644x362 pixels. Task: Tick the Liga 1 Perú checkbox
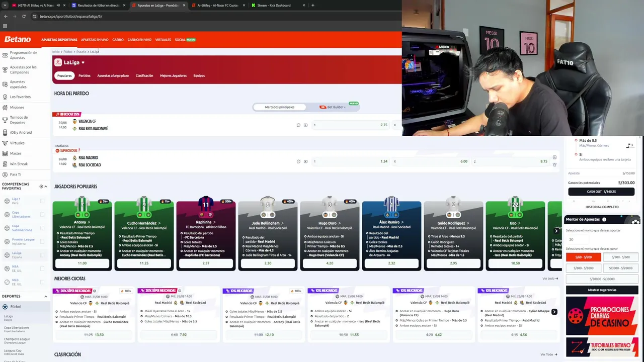tap(42, 201)
